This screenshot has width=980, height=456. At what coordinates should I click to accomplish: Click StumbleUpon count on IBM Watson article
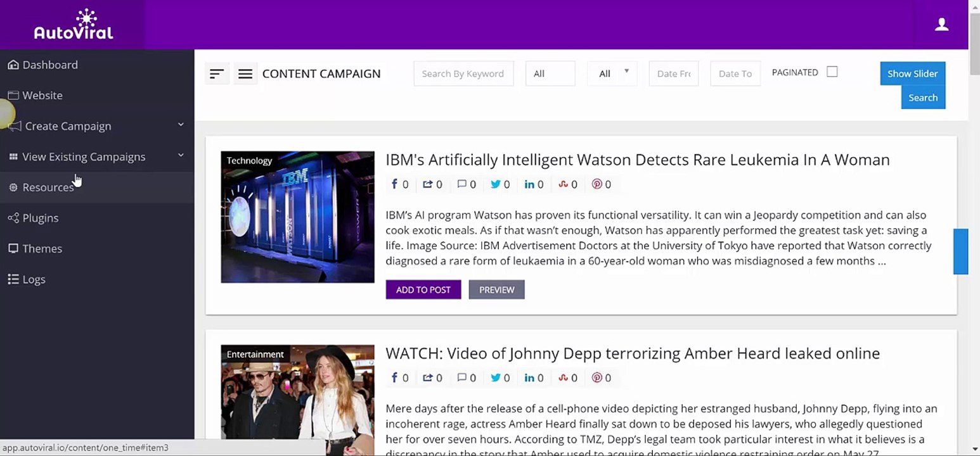point(568,184)
